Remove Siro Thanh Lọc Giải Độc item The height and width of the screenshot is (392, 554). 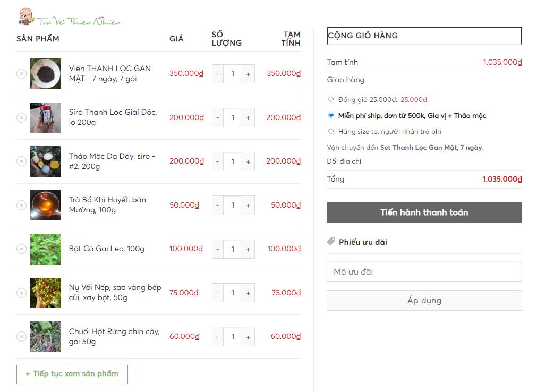(21, 117)
